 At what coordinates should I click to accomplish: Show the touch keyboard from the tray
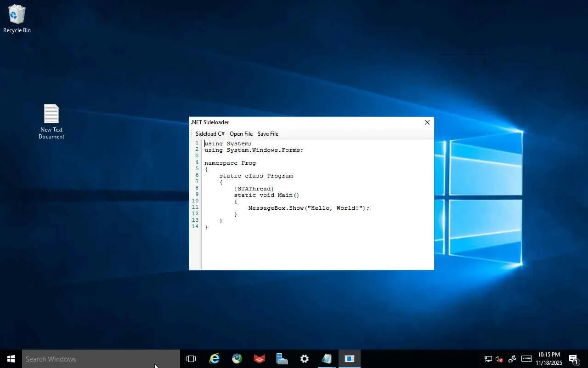[526, 359]
